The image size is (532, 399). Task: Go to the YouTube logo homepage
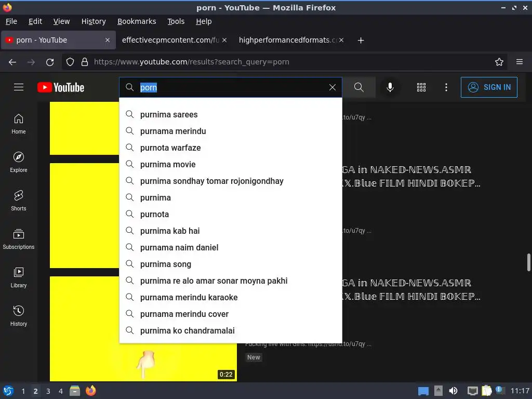[x=61, y=87]
